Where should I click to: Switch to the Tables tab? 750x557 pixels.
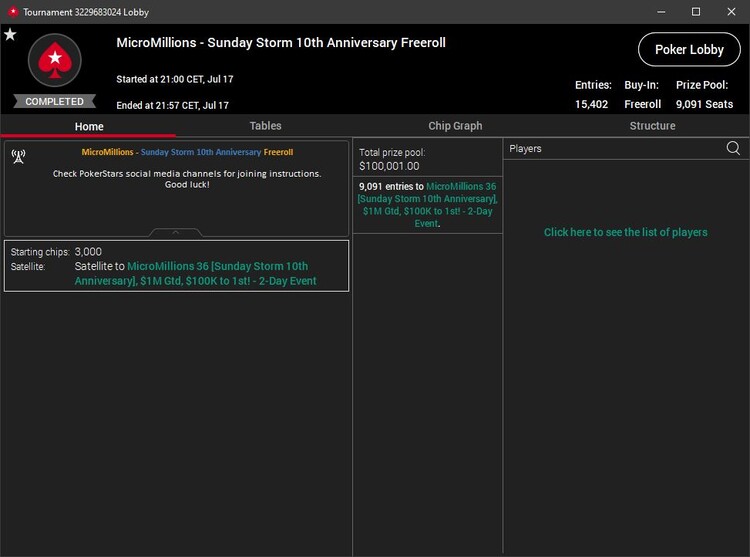(x=265, y=126)
